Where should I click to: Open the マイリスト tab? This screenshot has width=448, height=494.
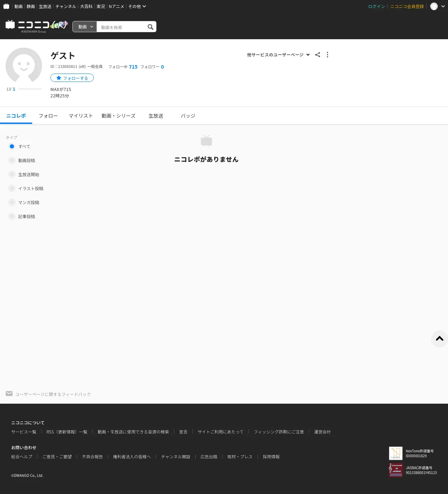coord(80,116)
